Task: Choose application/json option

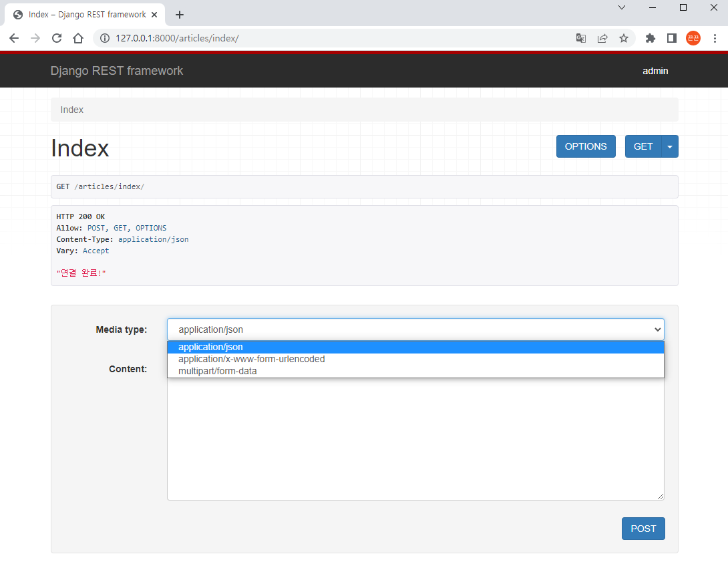Action: point(415,347)
